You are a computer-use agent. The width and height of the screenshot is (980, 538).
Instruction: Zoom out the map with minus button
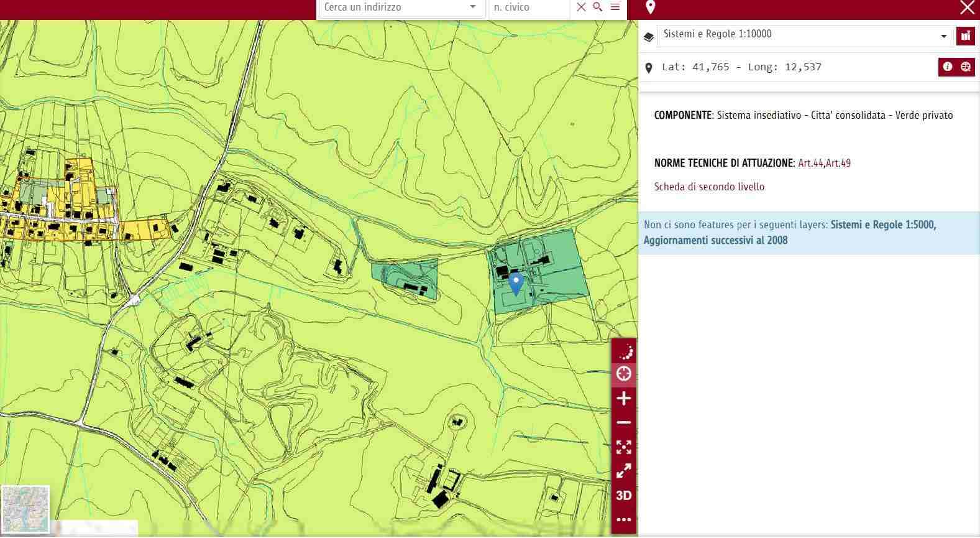click(x=624, y=423)
